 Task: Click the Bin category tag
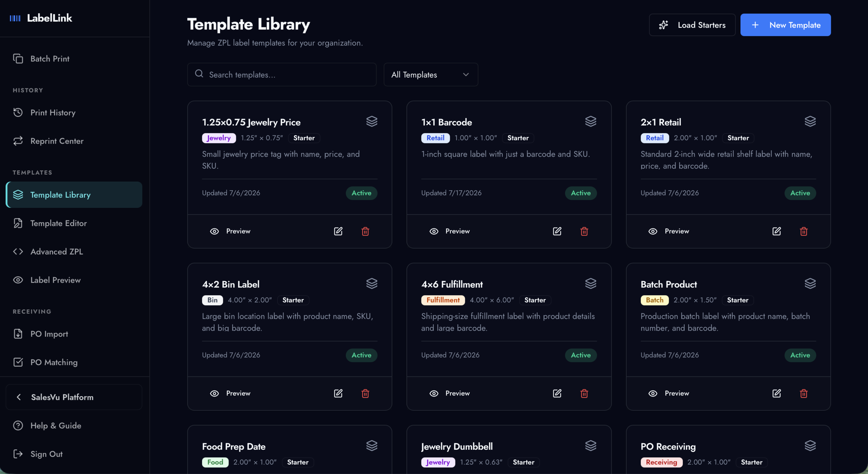212,300
